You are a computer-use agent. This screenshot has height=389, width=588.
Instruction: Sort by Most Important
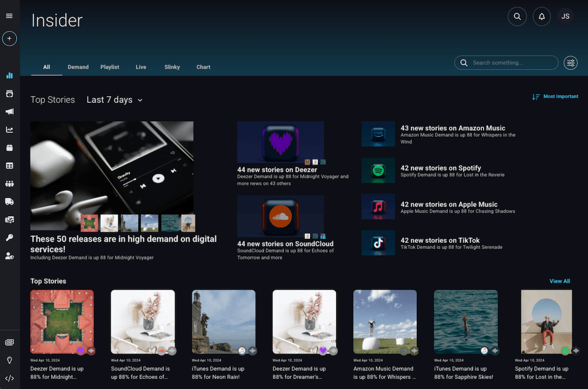click(x=561, y=96)
